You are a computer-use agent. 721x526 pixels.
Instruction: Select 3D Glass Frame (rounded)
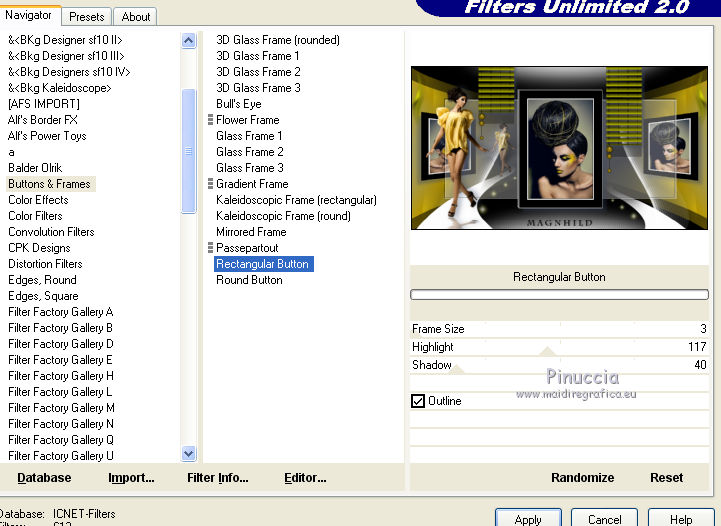(x=278, y=40)
